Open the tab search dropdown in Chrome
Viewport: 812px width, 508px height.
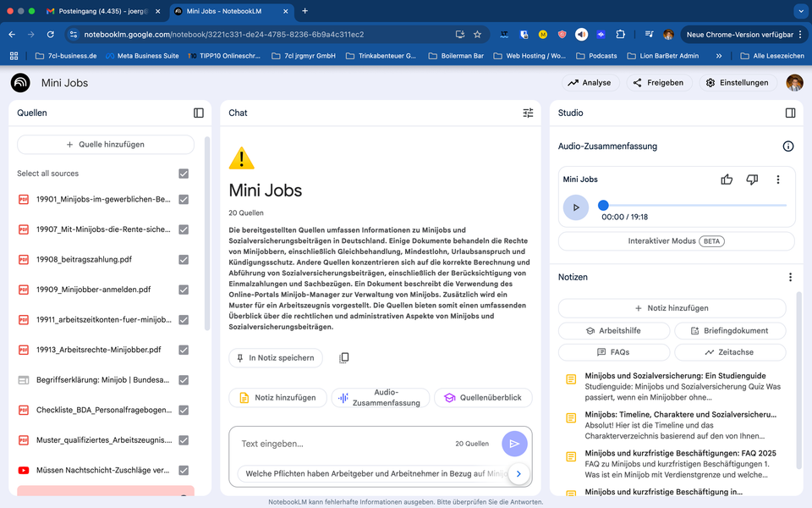point(799,11)
